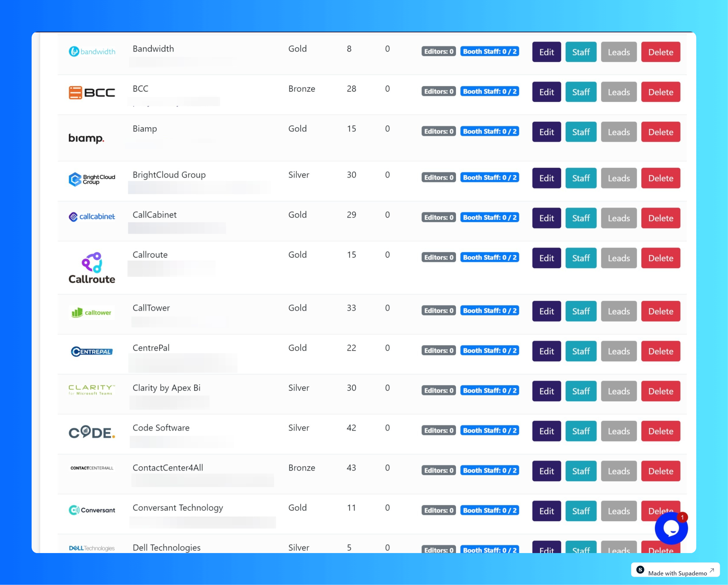The image size is (728, 585).
Task: Select Leads tab for Conversant Technology
Action: pyautogui.click(x=619, y=510)
